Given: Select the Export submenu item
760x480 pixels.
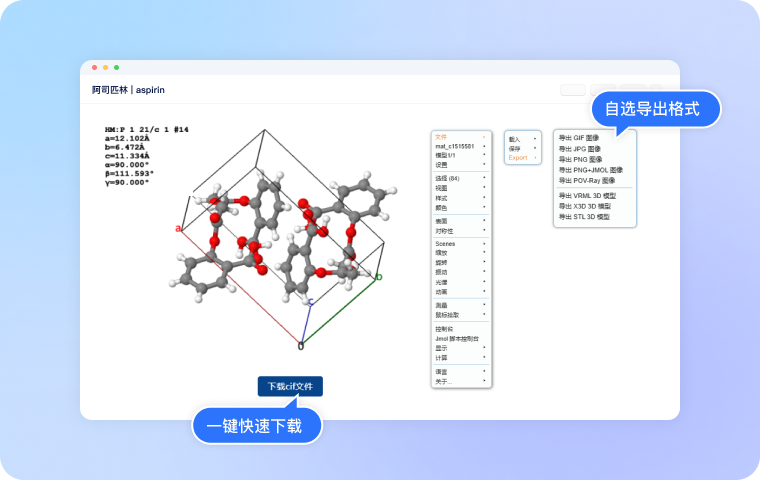Looking at the screenshot, I should point(518,157).
